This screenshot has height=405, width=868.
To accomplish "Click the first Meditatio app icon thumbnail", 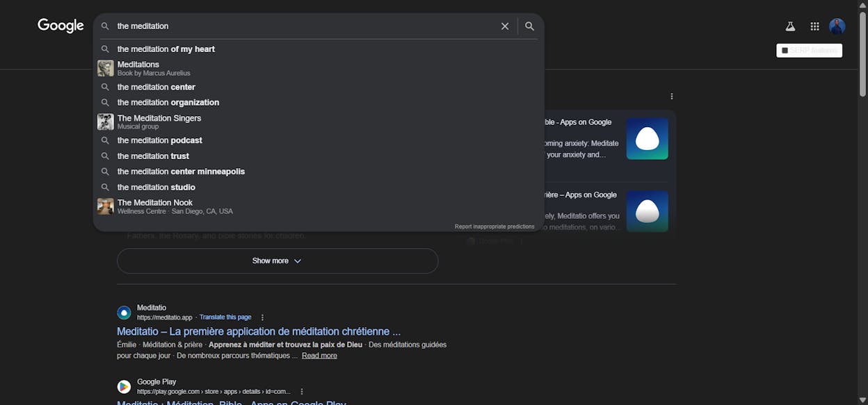I will [x=648, y=139].
